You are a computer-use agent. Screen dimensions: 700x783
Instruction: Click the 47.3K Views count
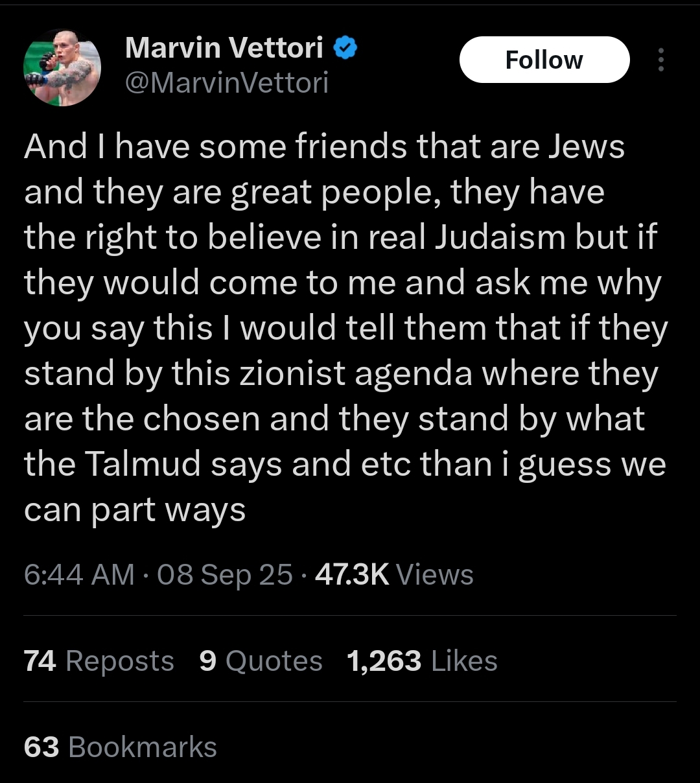tap(394, 575)
